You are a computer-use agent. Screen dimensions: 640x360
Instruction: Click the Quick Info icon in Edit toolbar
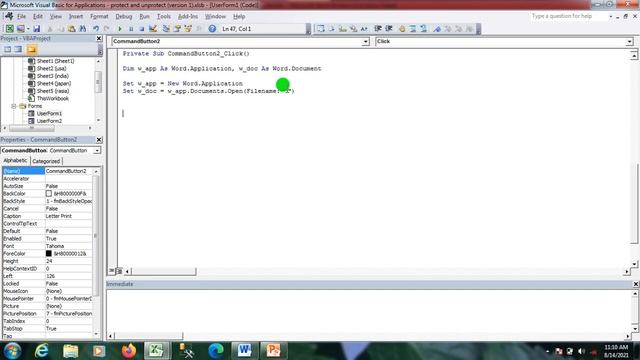343,29
